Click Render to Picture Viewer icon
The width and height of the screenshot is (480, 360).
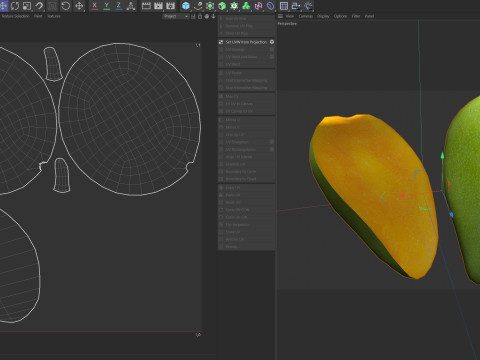(x=158, y=6)
